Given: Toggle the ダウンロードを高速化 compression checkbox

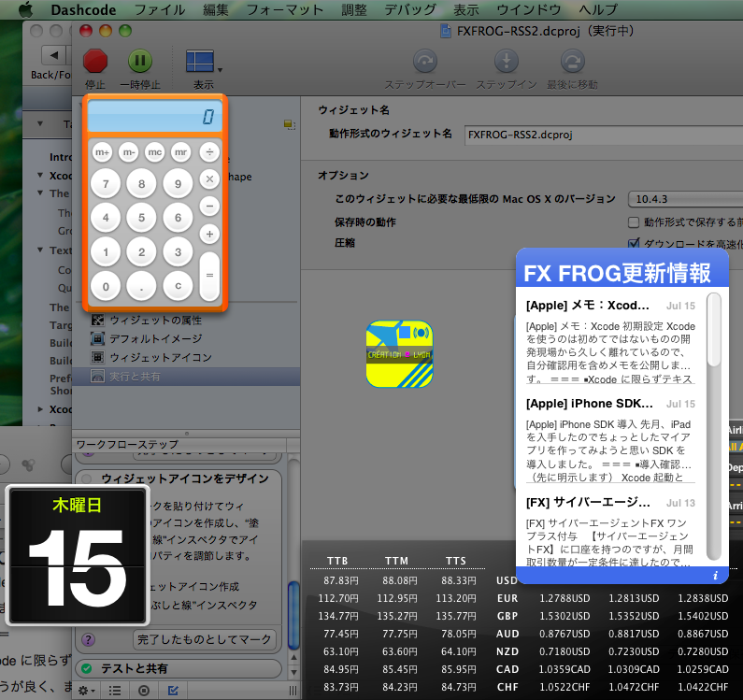Looking at the screenshot, I should 634,243.
